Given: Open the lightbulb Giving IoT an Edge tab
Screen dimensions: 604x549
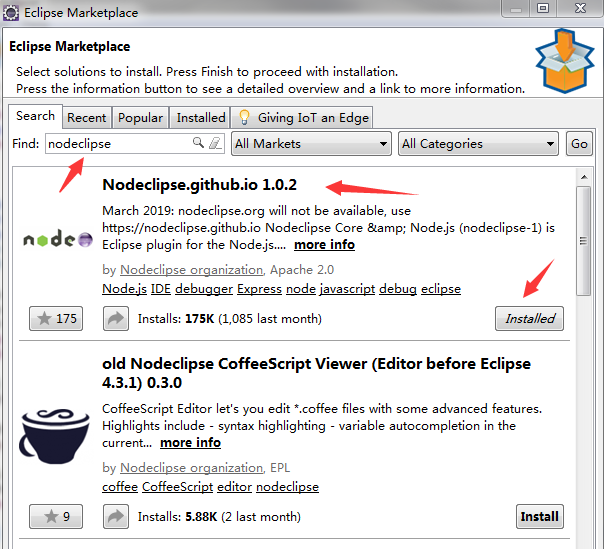Looking at the screenshot, I should point(302,118).
